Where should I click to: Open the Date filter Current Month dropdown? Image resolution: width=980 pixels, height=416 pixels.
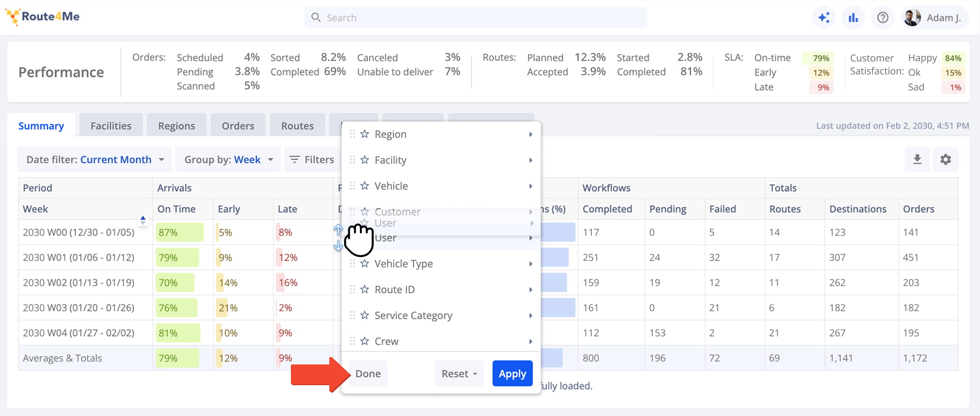(94, 159)
